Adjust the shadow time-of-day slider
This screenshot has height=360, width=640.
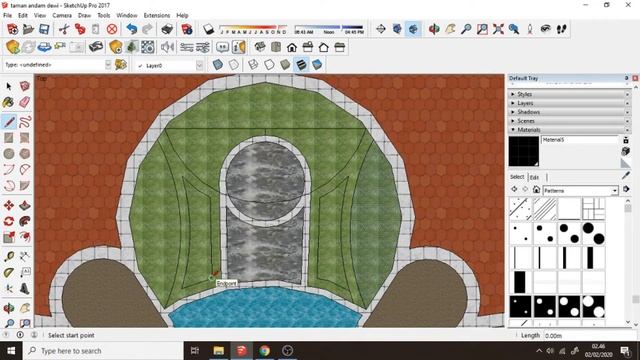pyautogui.click(x=329, y=29)
